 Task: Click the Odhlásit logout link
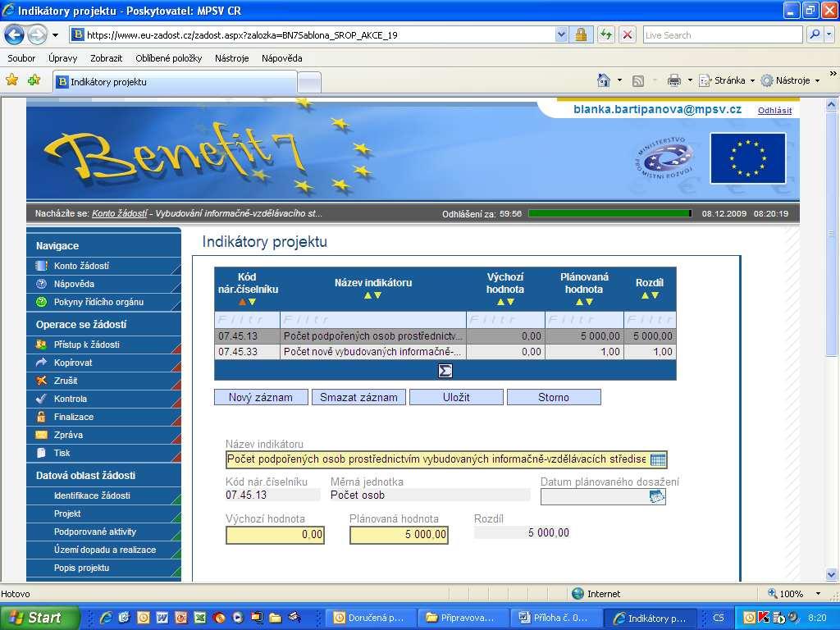774,111
